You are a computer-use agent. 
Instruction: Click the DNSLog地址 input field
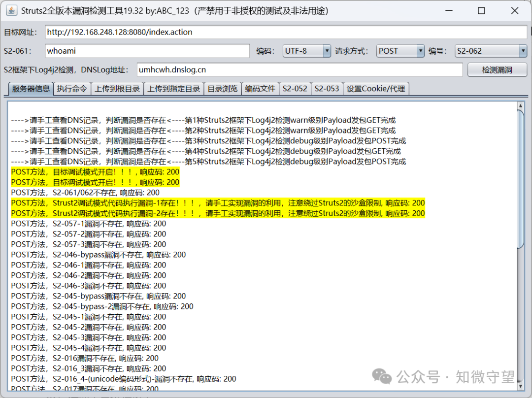(x=299, y=70)
